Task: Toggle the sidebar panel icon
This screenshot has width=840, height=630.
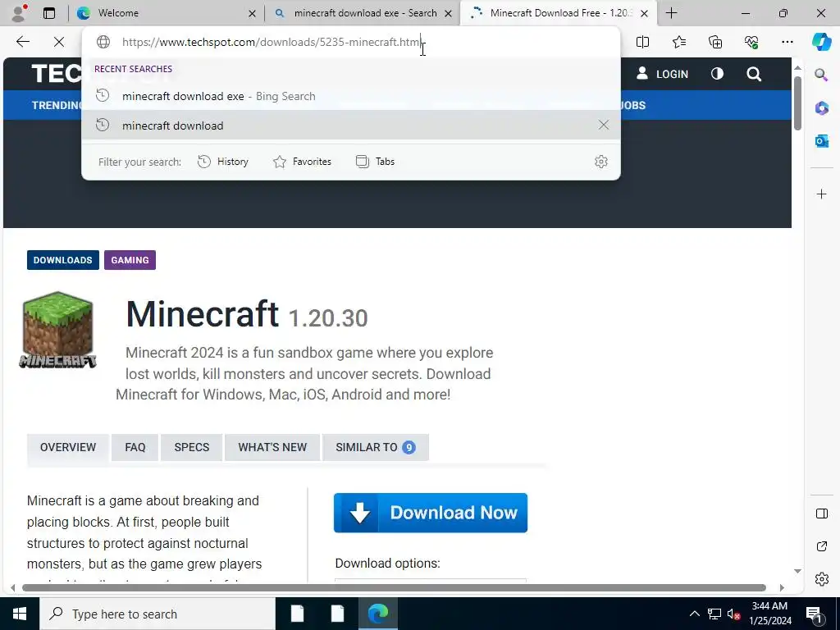Action: coord(821,514)
